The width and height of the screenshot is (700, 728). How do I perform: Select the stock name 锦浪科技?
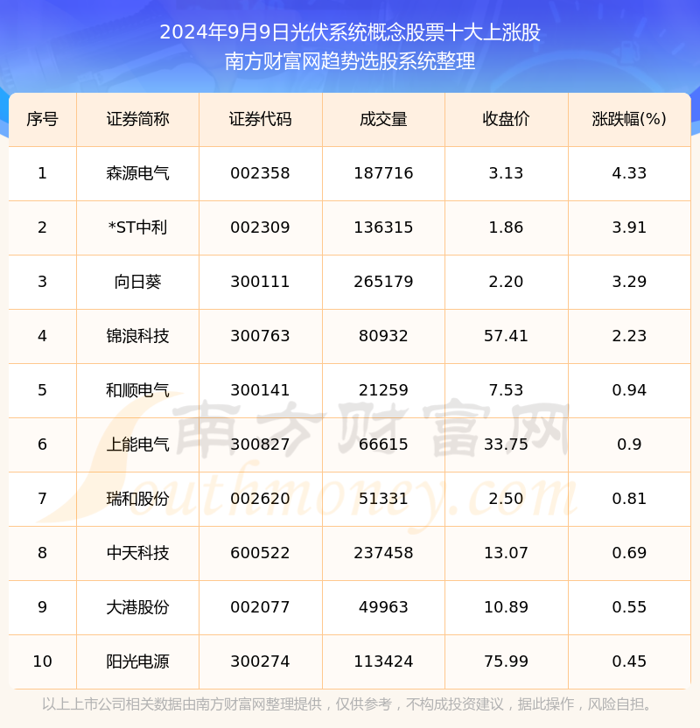pyautogui.click(x=137, y=336)
